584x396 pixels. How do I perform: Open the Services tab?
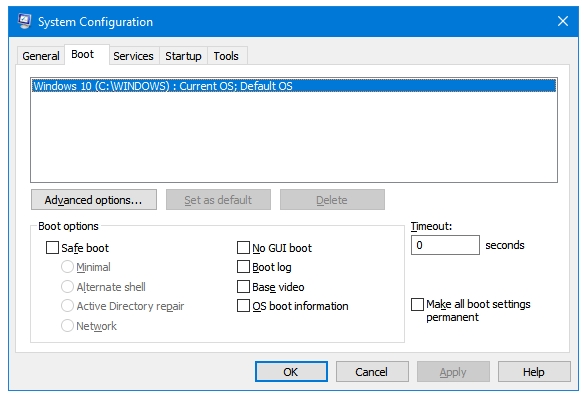[133, 56]
